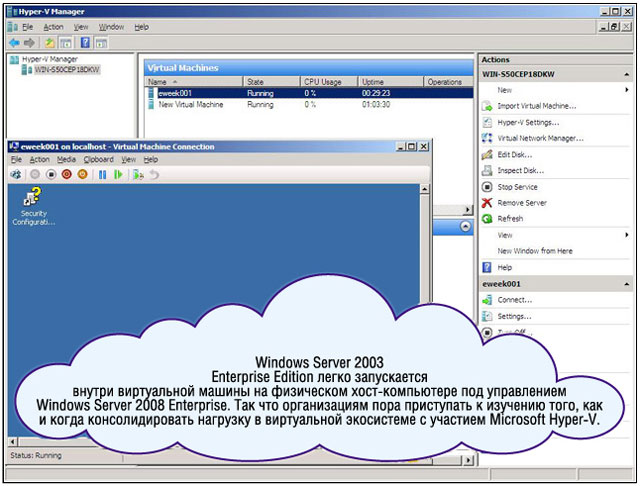
Task: Click the Forward arrow in Hyper-V Manager toolbar
Action: [x=29, y=42]
